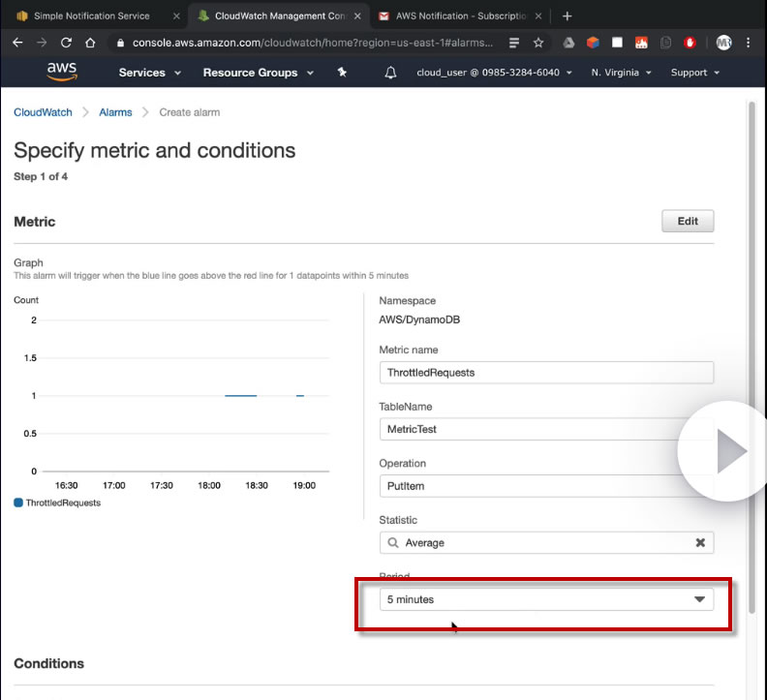
Task: Bookmark this page with the star icon
Action: click(538, 43)
